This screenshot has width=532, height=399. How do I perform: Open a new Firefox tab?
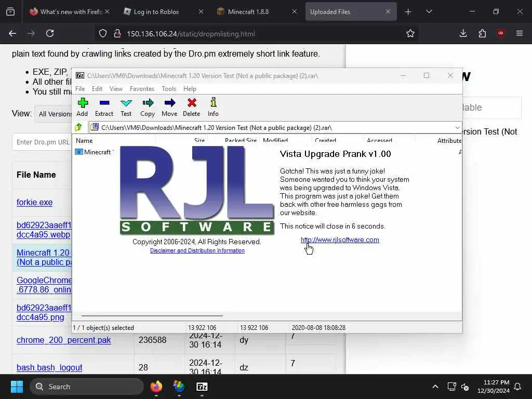coord(408,12)
